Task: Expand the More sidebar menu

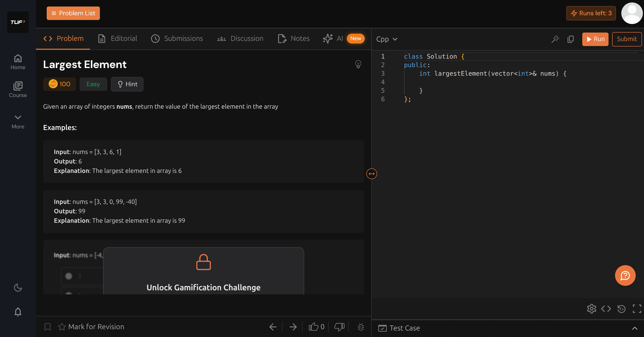Action: (x=18, y=121)
